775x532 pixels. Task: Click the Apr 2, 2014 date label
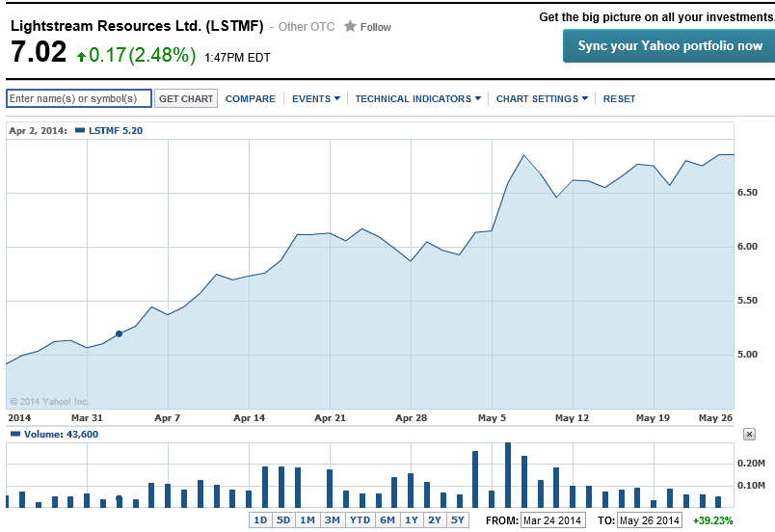(x=38, y=131)
